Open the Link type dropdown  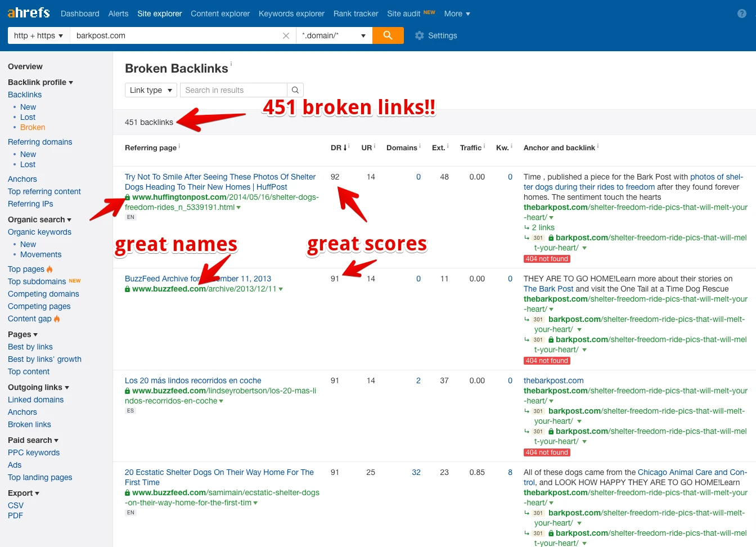150,90
